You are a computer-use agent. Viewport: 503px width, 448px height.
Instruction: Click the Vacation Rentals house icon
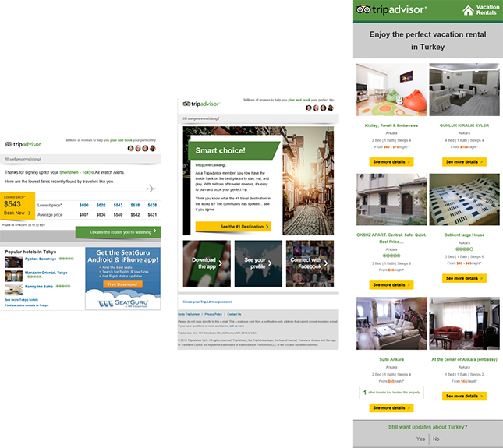[468, 10]
